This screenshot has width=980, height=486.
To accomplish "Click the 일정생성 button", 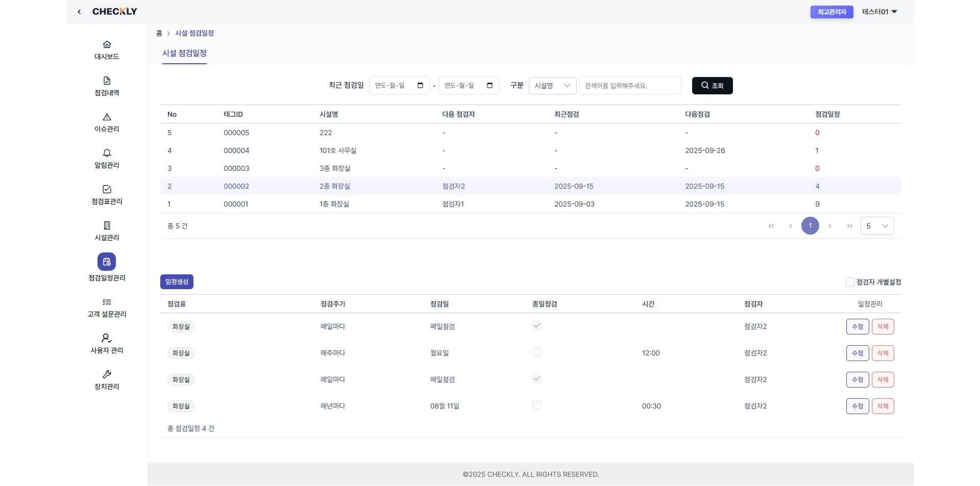I will click(177, 282).
